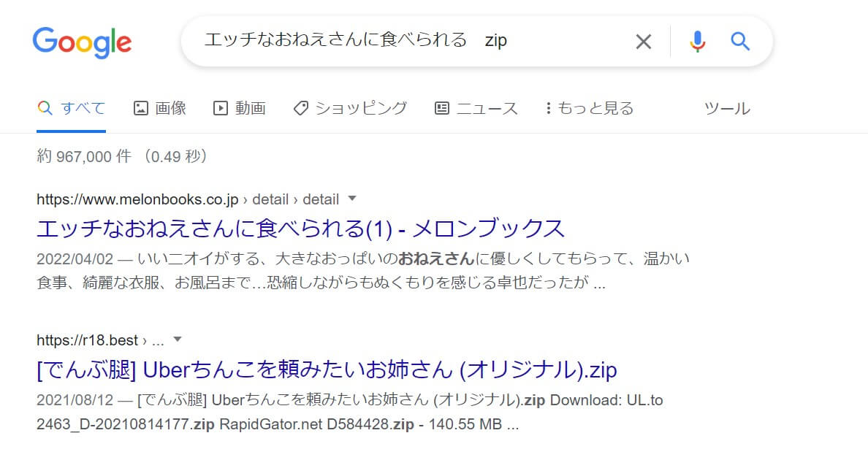Click the Google logo
The height and width of the screenshot is (460, 868).
coord(82,42)
